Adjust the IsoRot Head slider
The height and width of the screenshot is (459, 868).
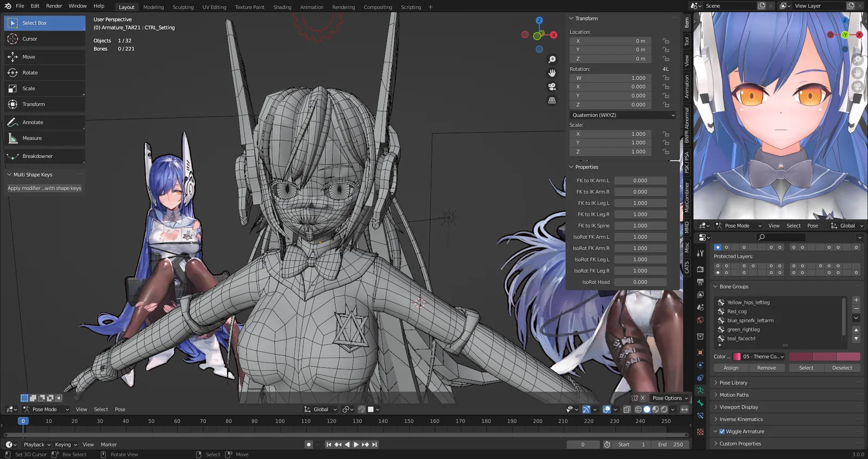pos(640,282)
